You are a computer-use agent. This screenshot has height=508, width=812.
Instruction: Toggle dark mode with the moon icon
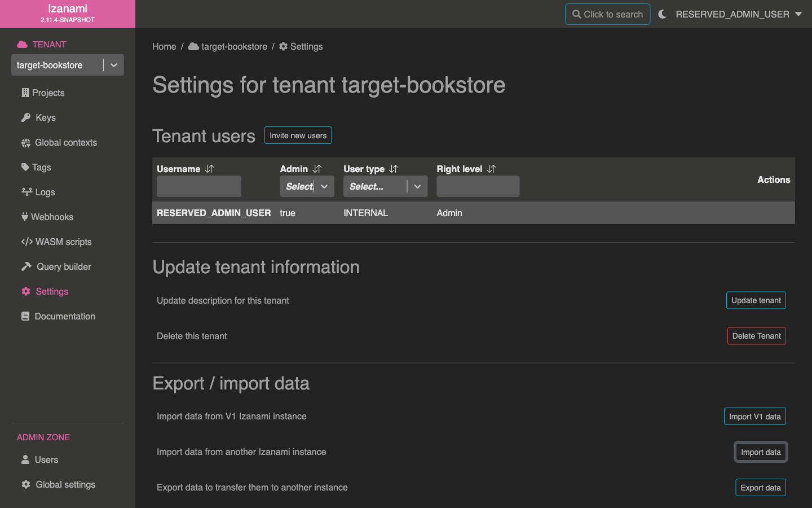662,14
